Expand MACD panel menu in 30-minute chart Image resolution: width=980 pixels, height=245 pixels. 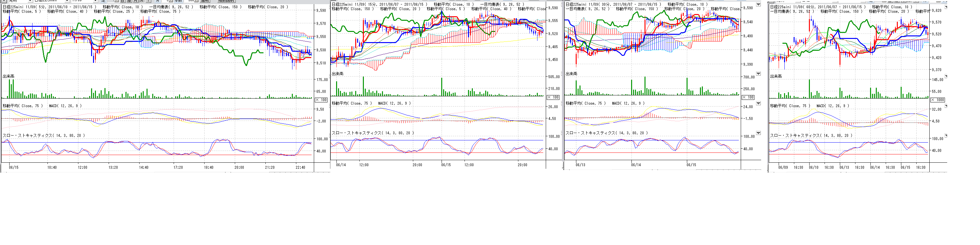pyautogui.click(x=758, y=103)
